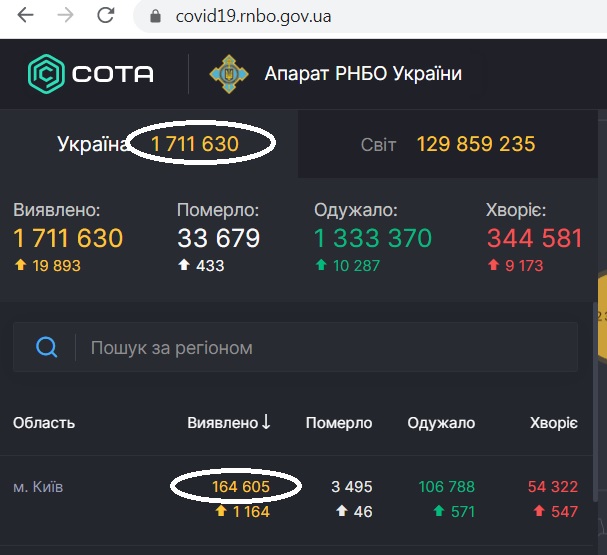Reload the page with refresh icon

coord(105,15)
